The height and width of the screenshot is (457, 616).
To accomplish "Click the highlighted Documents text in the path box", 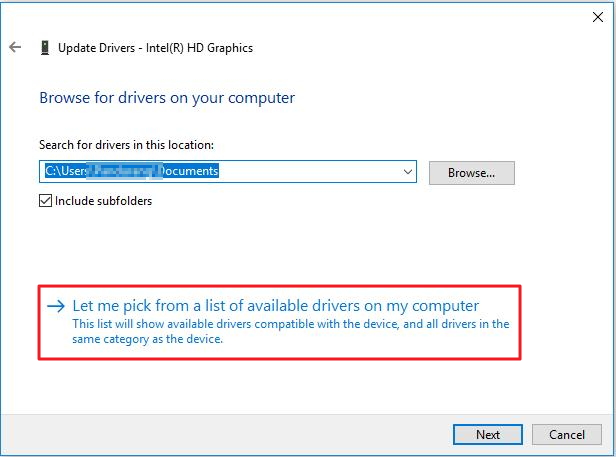I will [x=190, y=172].
